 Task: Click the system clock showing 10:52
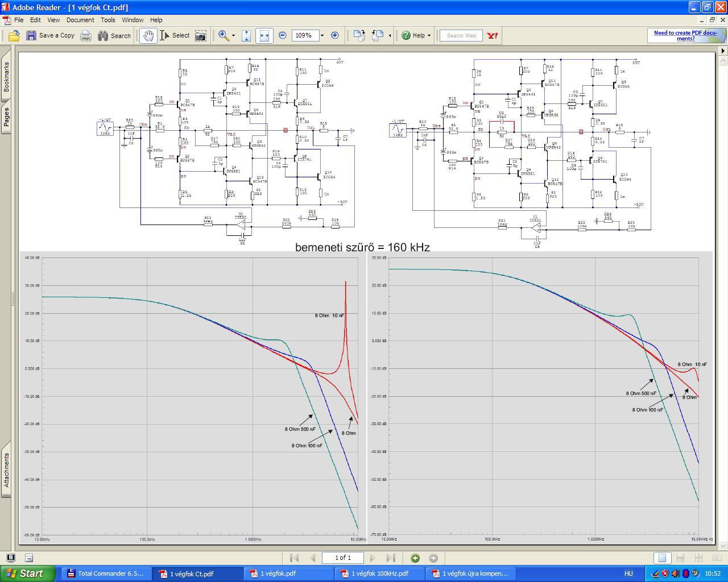click(713, 573)
